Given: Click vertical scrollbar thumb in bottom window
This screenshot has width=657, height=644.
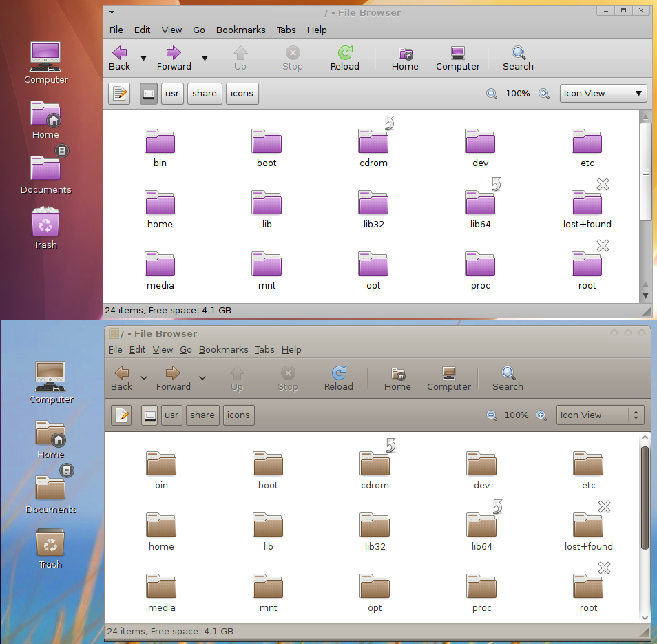Looking at the screenshot, I should coord(645,498).
